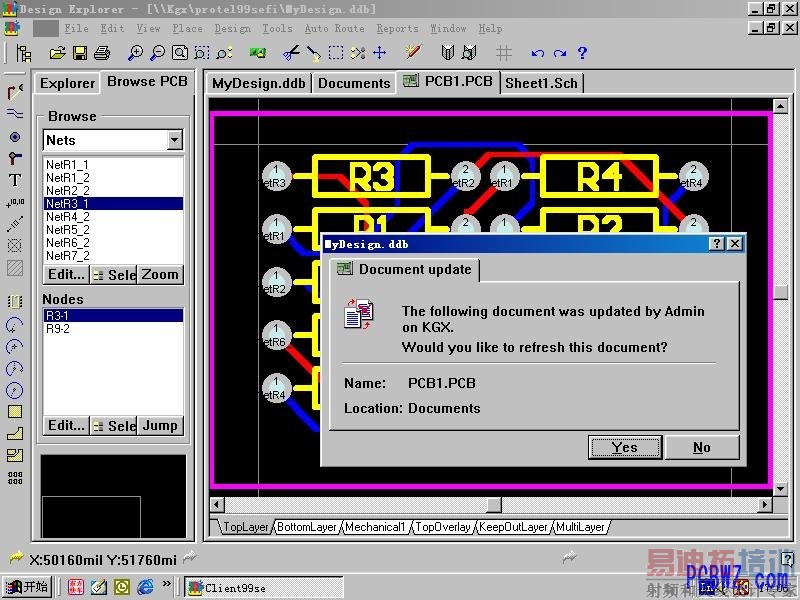The image size is (800, 600).
Task: Click the Client99se taskbar button
Action: [263, 588]
